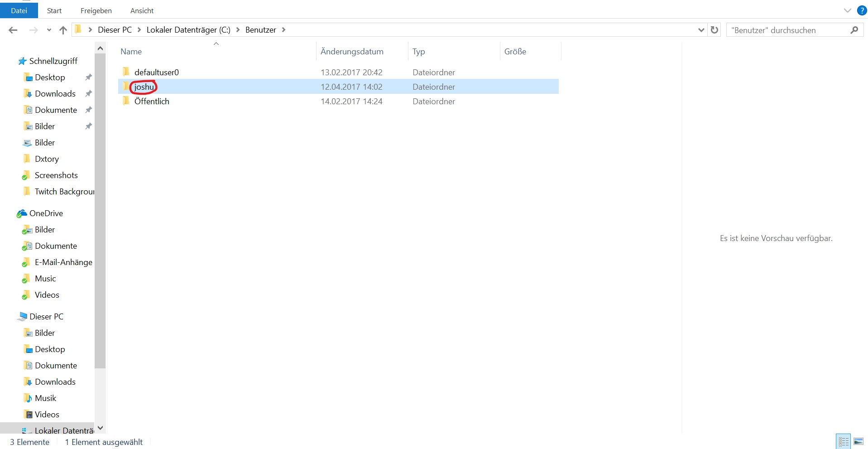Viewport: 868px width, 449px height.
Task: Navigate to Dieser PC breadcrumb
Action: [115, 30]
